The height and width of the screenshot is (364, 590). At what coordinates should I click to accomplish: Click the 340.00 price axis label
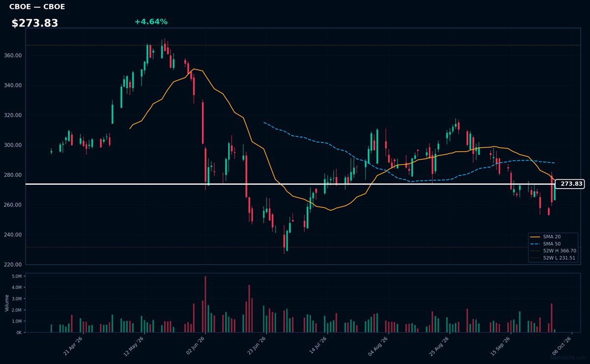point(13,85)
